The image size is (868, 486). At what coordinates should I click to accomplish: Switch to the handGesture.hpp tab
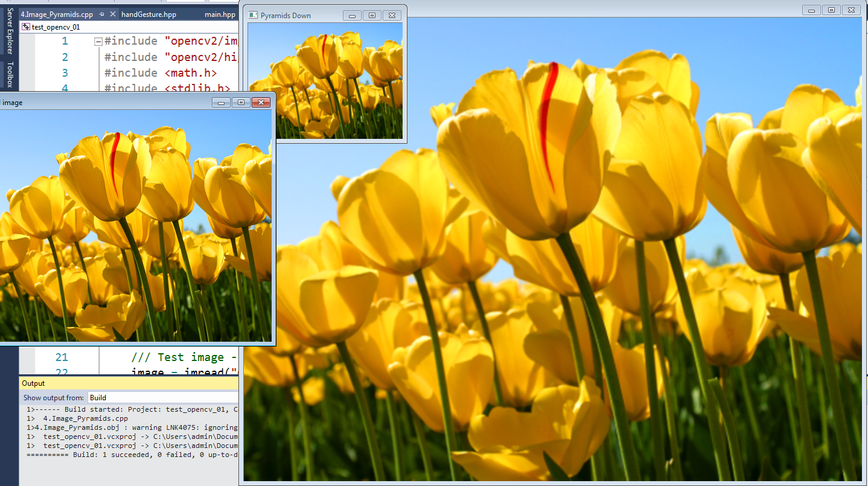click(148, 14)
